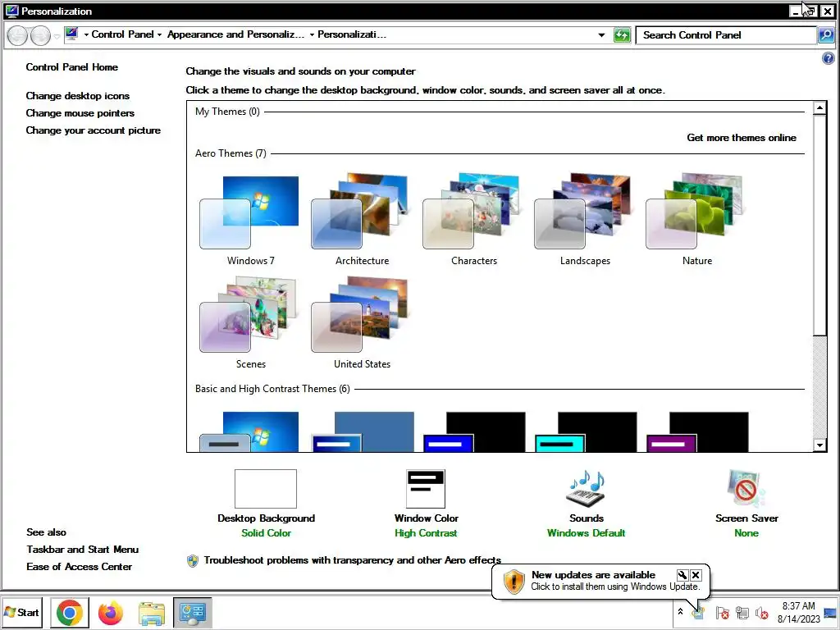
Task: Select the purple-accent high contrast theme thumbnail
Action: tap(697, 431)
